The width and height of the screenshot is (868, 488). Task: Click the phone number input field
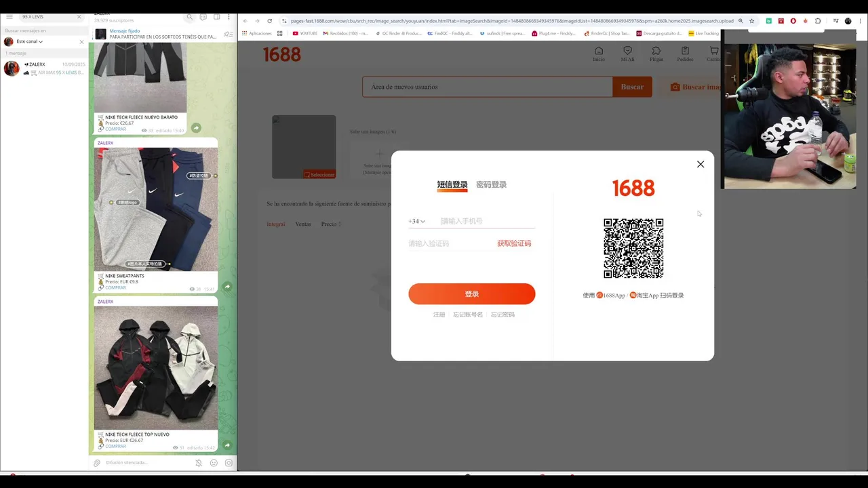click(487, 221)
